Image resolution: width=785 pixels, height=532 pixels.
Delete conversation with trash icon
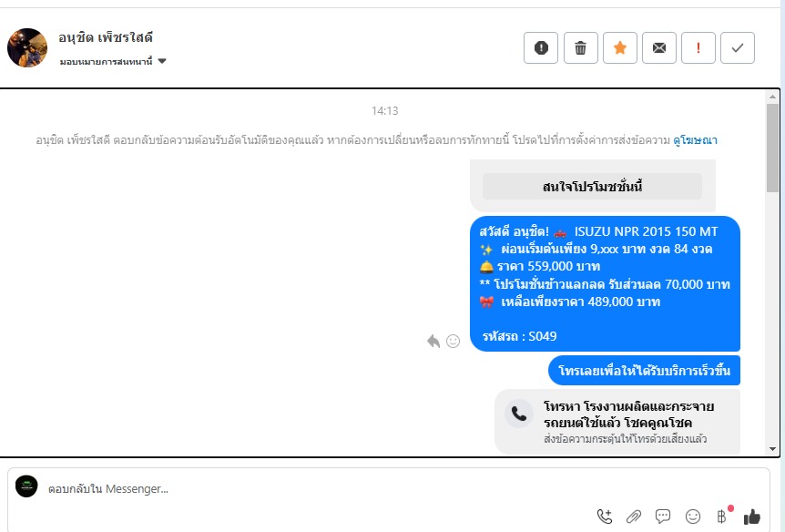(580, 47)
